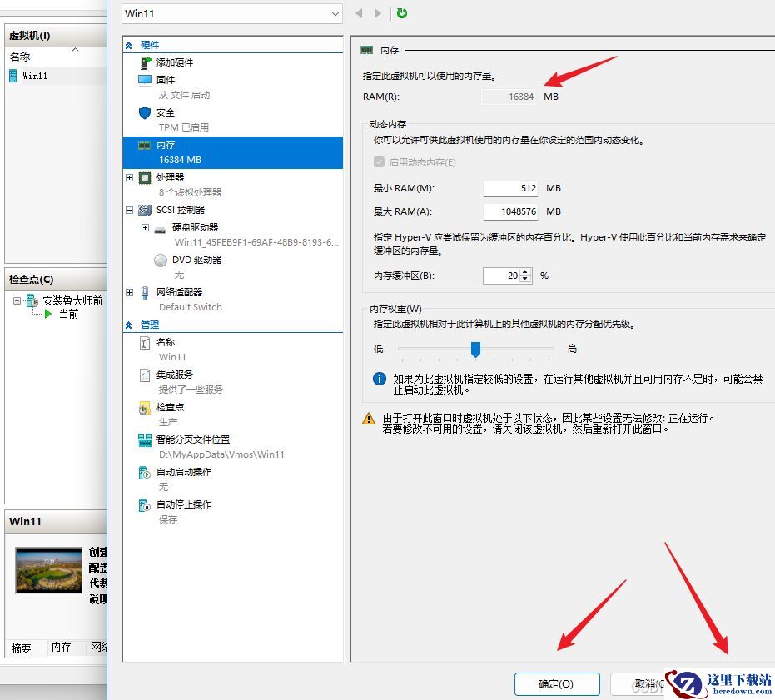Click the 名称 column sort arrow

(x=75, y=49)
